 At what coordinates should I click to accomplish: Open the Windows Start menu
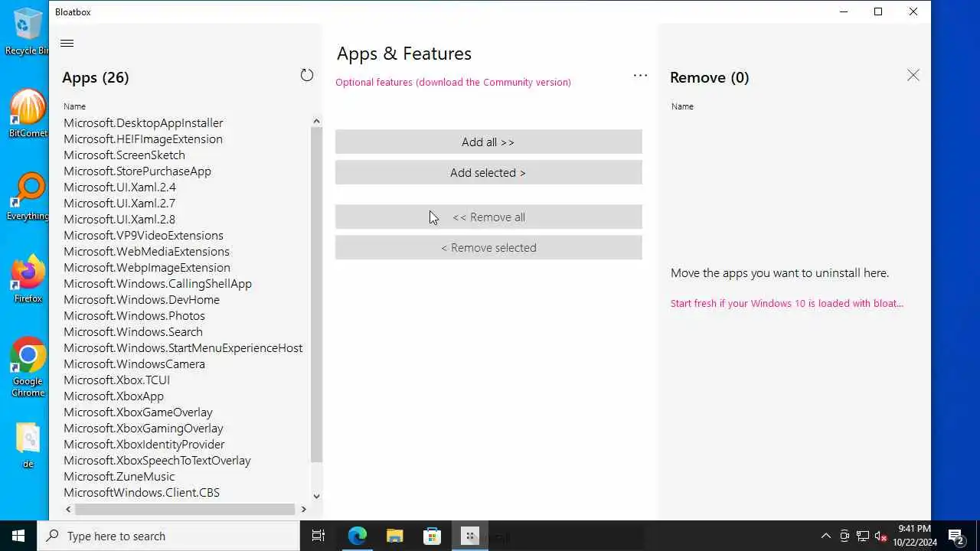[x=18, y=536]
